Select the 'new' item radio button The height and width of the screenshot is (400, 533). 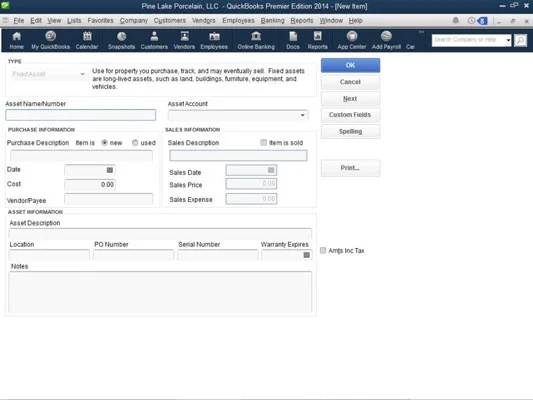pos(104,143)
